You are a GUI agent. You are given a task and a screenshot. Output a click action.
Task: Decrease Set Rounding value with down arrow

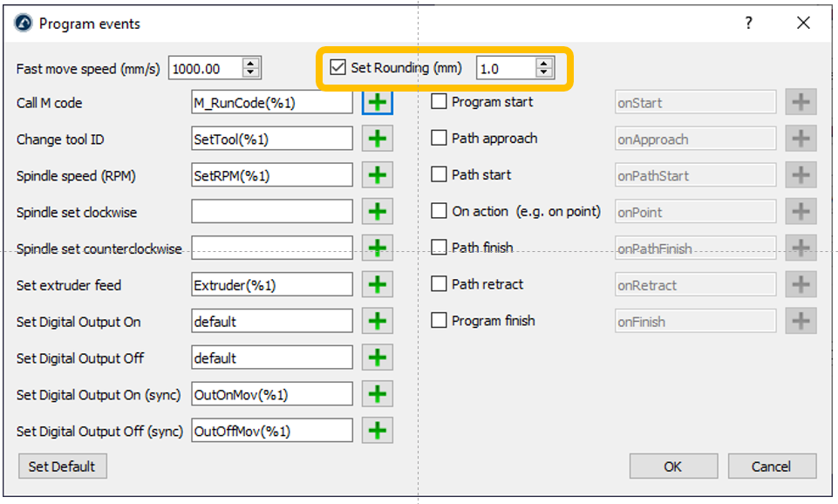544,72
